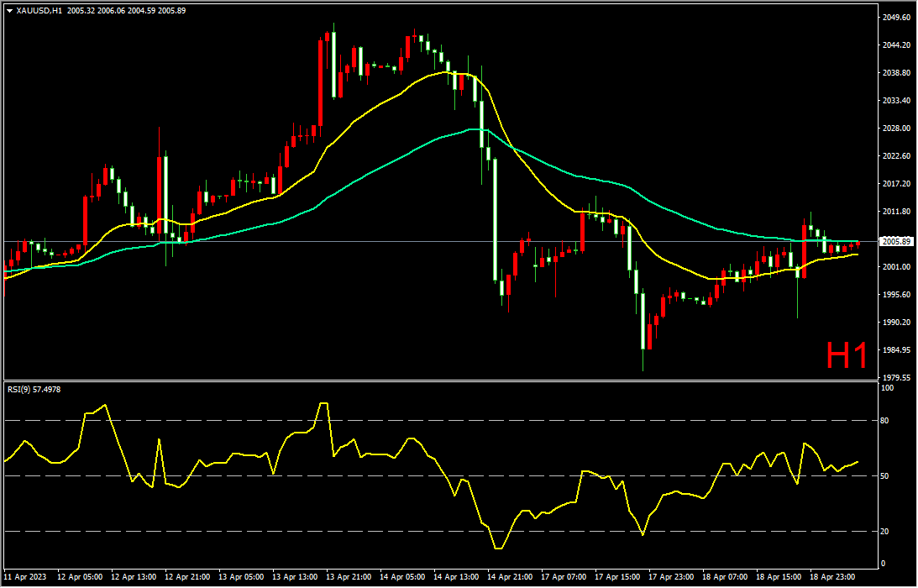This screenshot has height=588, width=918.
Task: Select the 18 Apr 15:00 time label
Action: (779, 577)
